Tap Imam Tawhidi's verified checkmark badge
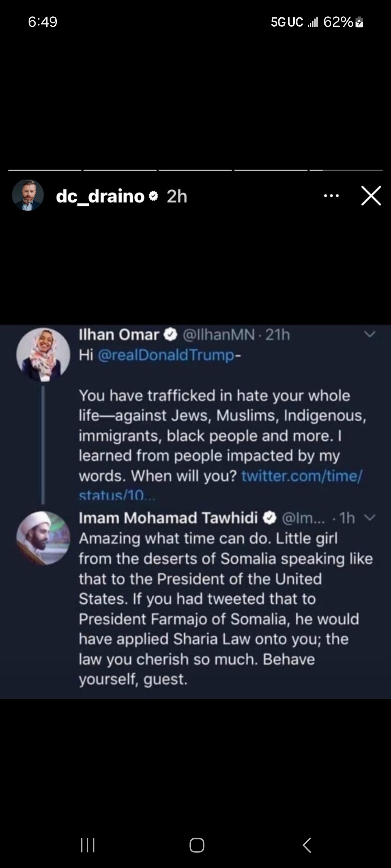Viewport: 391px width, 868px height. (269, 518)
